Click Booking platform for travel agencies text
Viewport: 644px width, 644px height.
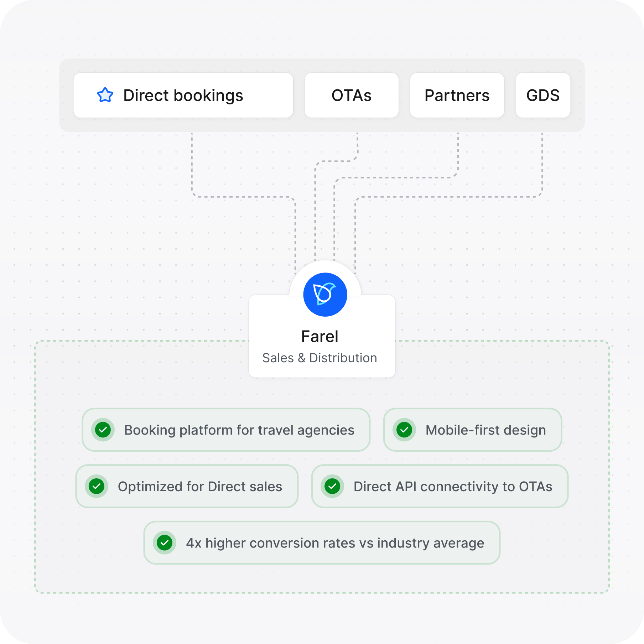point(239,430)
